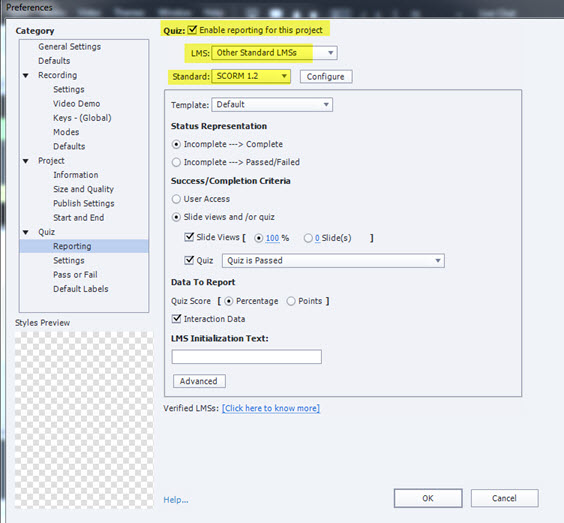Click the Configure button

(326, 77)
